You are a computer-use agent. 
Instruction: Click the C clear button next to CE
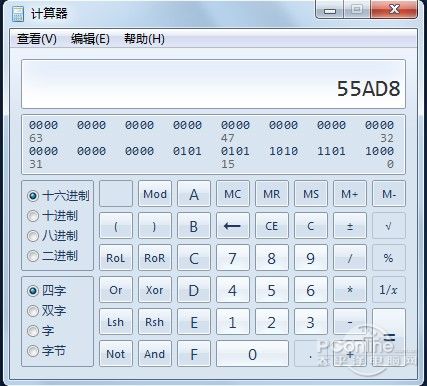pos(311,226)
